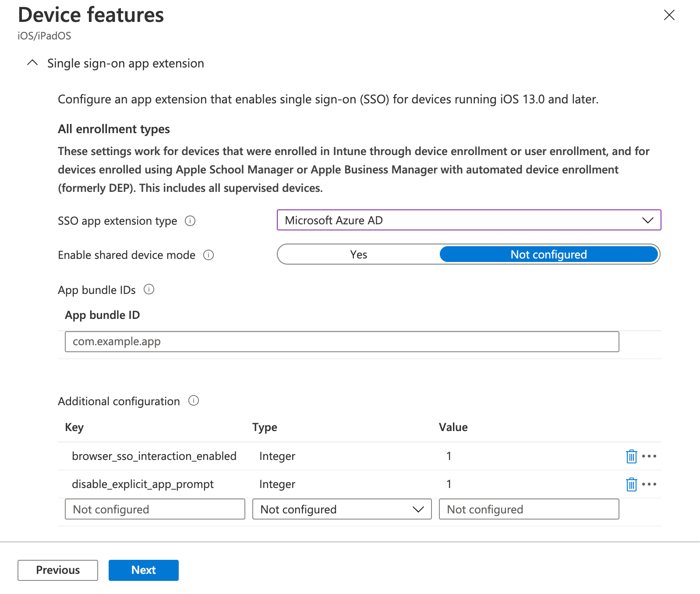Click the new Value input field

[529, 509]
